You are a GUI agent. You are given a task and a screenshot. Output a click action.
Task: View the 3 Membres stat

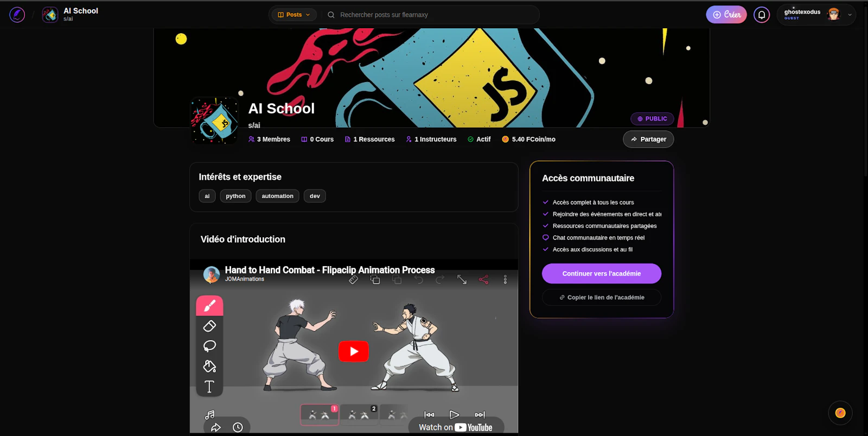click(x=269, y=139)
